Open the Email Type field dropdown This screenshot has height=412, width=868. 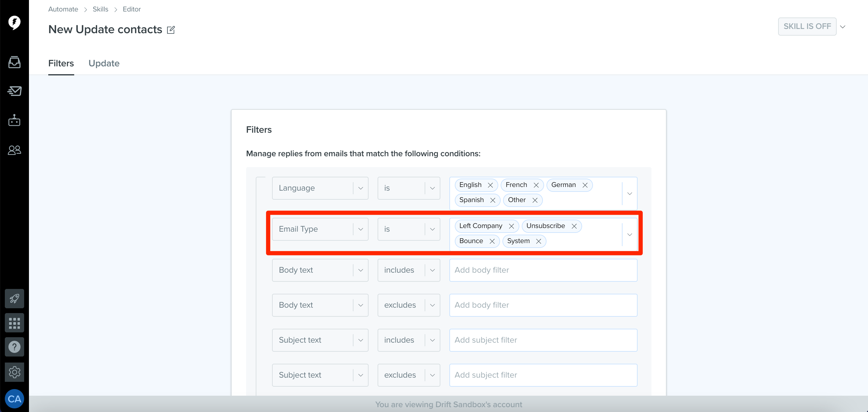[x=320, y=230]
